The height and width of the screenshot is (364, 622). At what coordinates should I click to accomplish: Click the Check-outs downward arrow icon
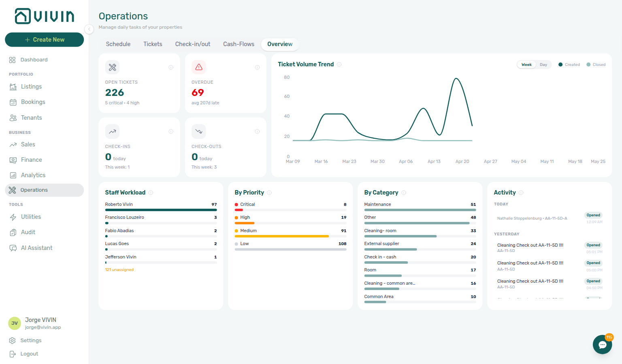tap(199, 131)
